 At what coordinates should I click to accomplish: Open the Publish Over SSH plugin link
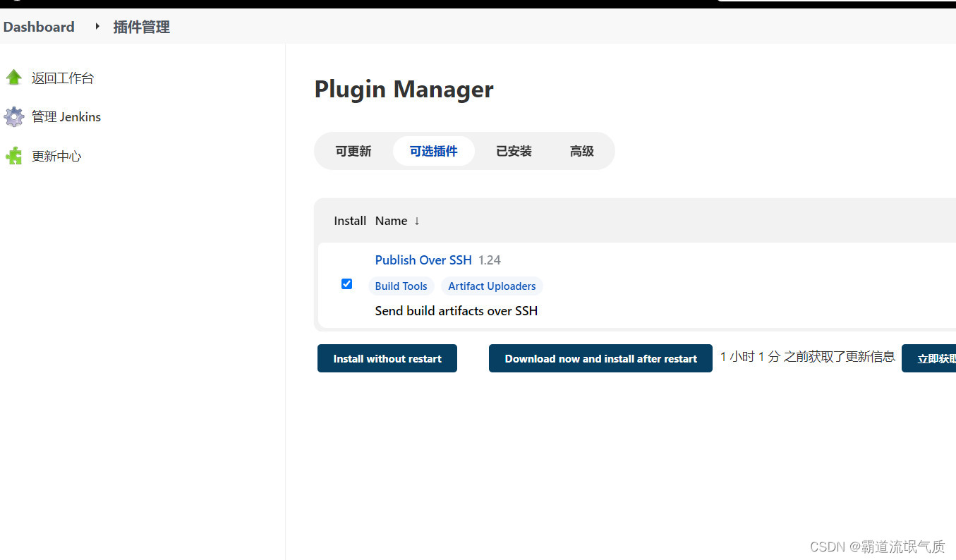[x=423, y=260]
